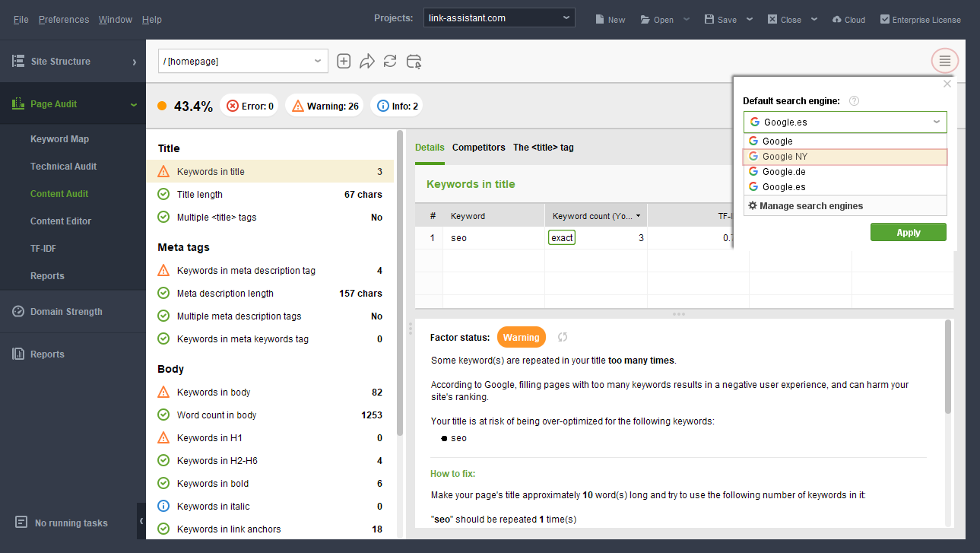Image resolution: width=980 pixels, height=553 pixels.
Task: Click the Close project icon
Action: 772,19
